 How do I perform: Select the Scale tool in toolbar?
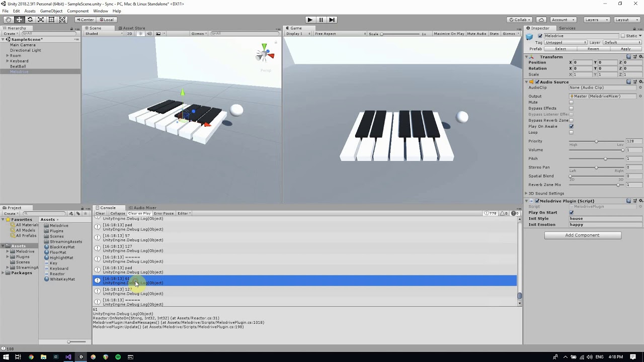click(x=41, y=20)
